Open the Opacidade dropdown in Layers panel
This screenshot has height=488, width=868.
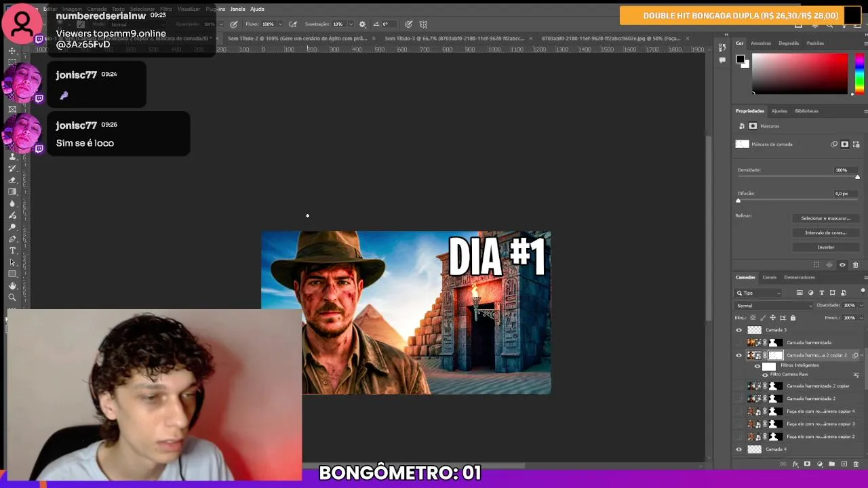pos(861,306)
